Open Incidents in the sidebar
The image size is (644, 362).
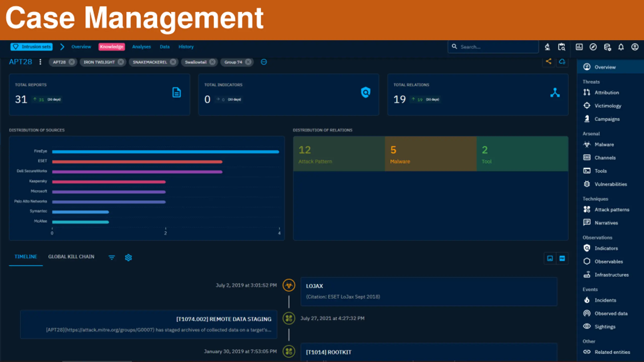[x=610, y=300]
